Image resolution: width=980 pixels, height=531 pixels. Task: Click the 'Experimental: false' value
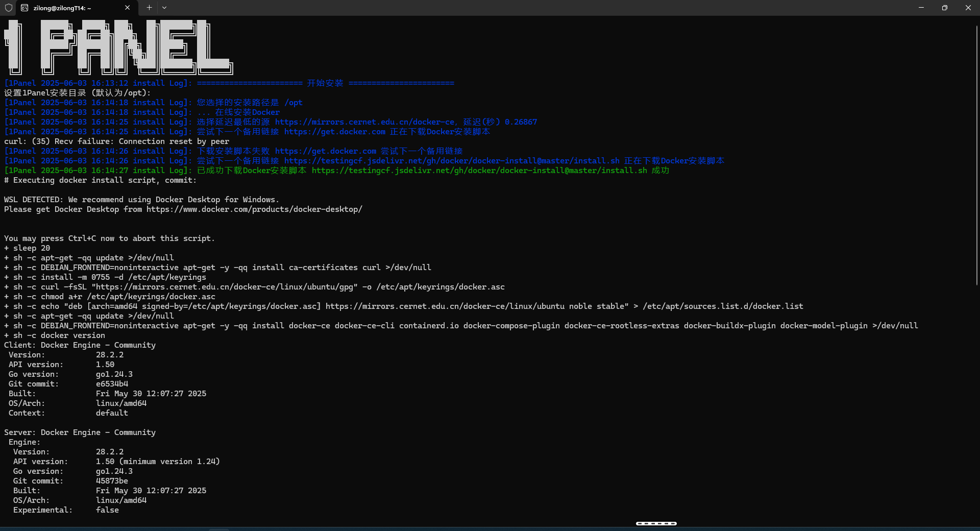point(107,510)
